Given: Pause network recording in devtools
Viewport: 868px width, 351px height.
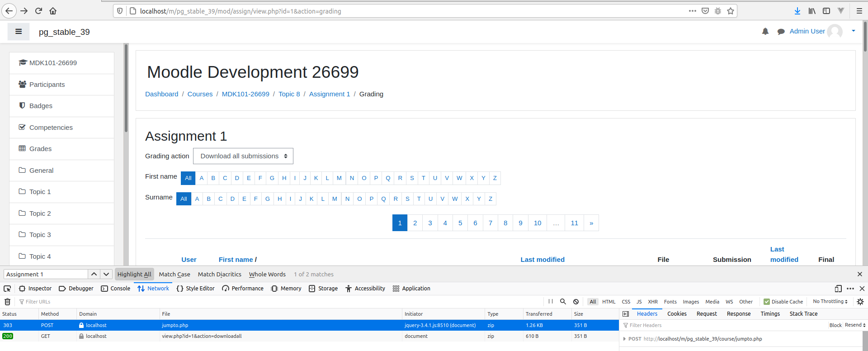Looking at the screenshot, I should point(551,301).
